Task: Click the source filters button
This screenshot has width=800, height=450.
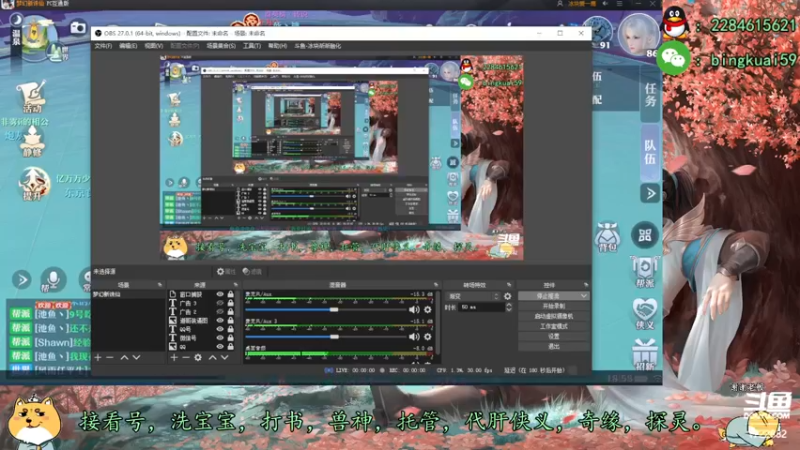Action: point(252,271)
